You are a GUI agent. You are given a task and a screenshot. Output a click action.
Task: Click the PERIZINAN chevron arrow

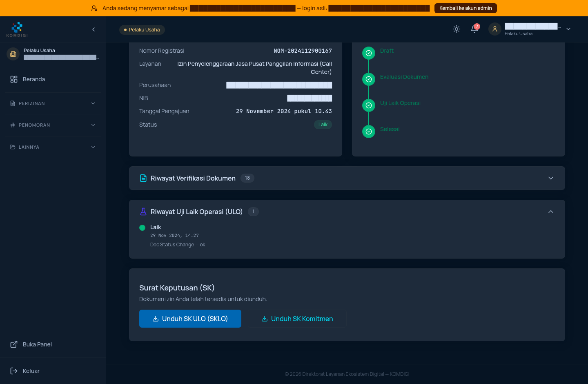93,103
